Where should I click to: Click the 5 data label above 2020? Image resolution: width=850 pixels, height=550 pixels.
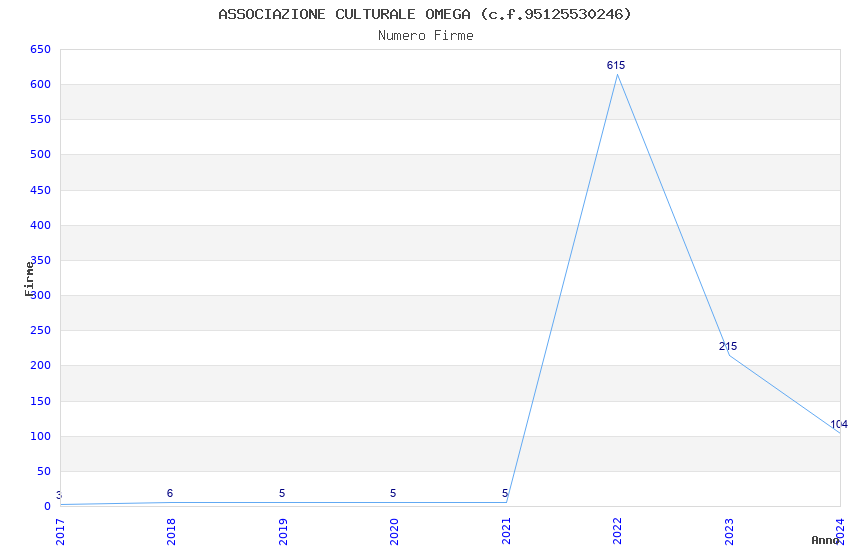[393, 493]
